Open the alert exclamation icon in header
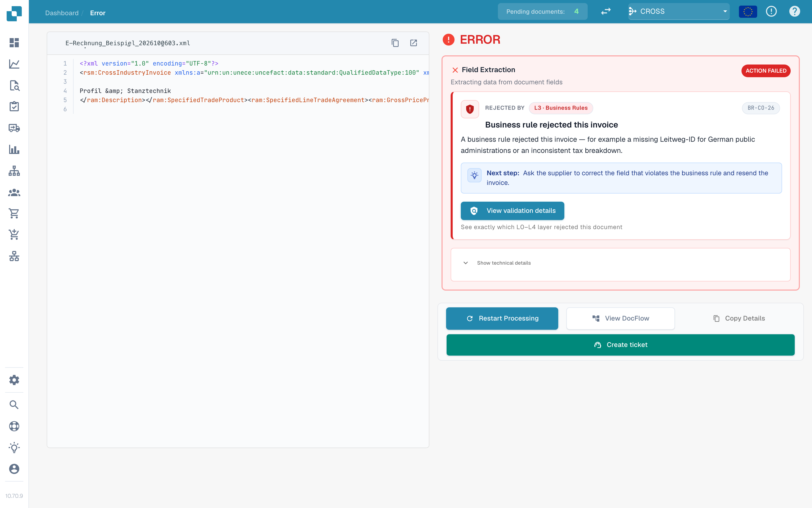 (771, 11)
